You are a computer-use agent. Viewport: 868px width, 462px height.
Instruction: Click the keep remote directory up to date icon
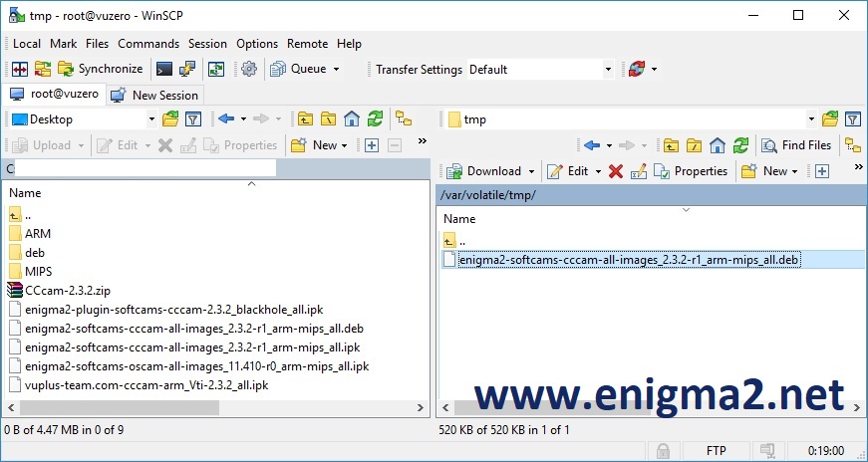point(216,69)
